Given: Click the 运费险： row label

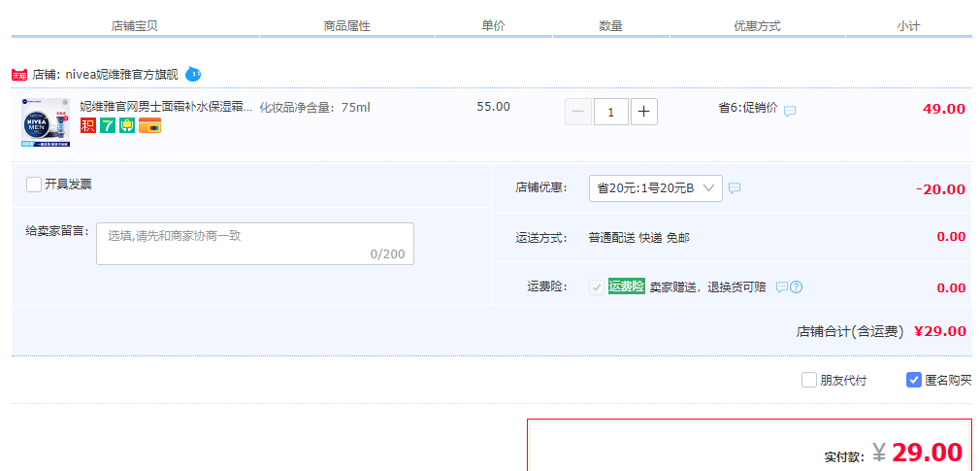Looking at the screenshot, I should (547, 286).
